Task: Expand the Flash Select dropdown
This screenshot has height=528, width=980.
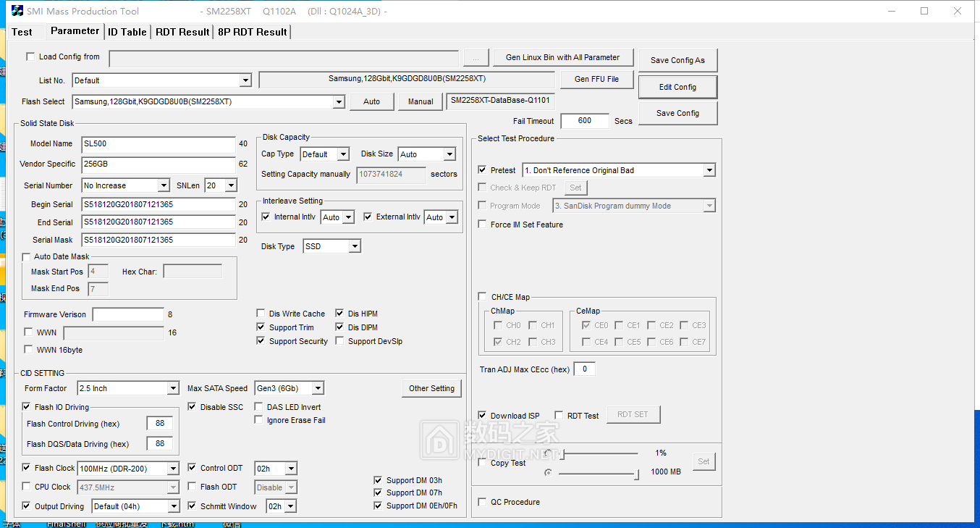Action: [x=338, y=102]
